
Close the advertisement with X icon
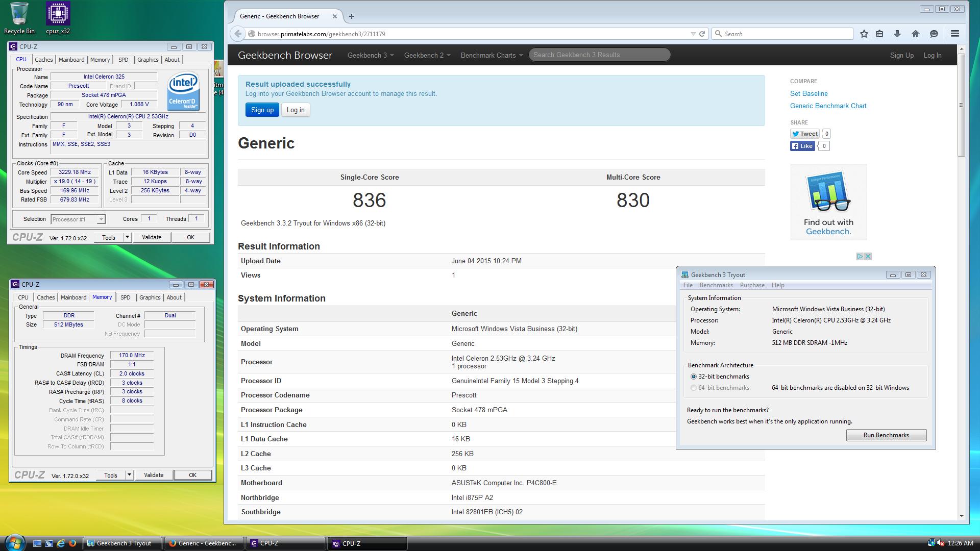point(868,256)
